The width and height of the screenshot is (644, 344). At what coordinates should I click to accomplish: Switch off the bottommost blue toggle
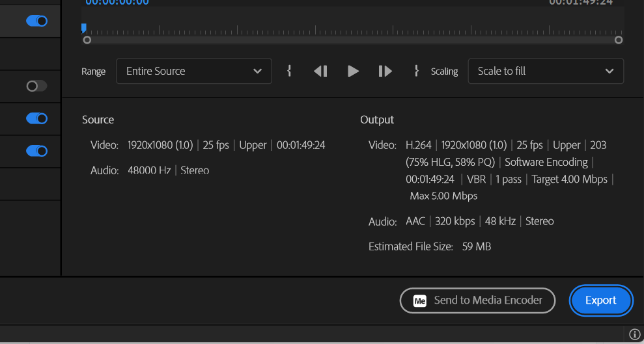tap(36, 151)
